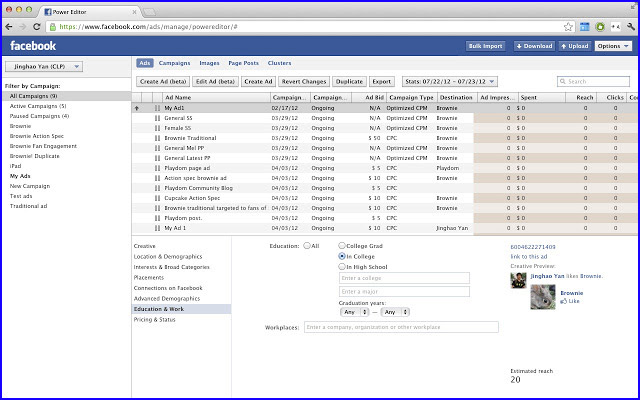Click the Enter a college field
Viewport: 640px width, 400px height.
404,278
